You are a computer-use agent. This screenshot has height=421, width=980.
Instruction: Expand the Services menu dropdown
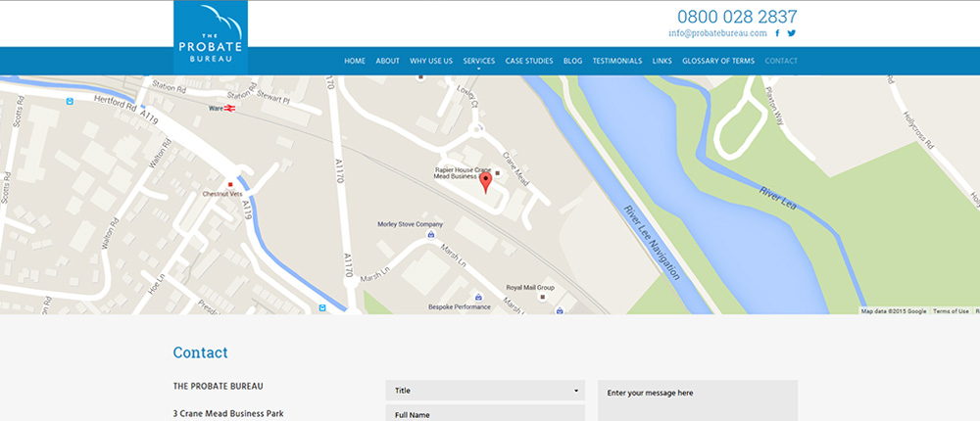[x=478, y=61]
